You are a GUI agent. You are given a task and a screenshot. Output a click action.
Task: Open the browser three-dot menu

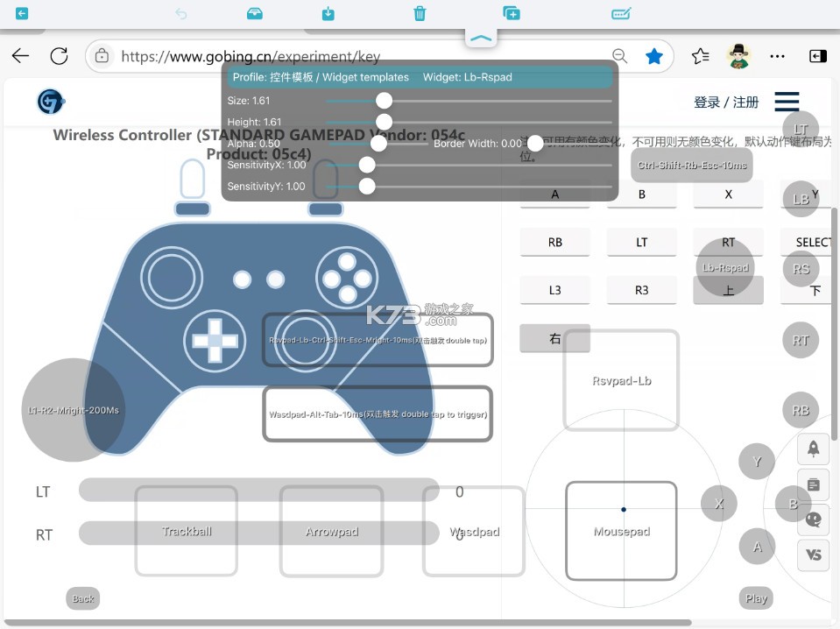(x=777, y=56)
